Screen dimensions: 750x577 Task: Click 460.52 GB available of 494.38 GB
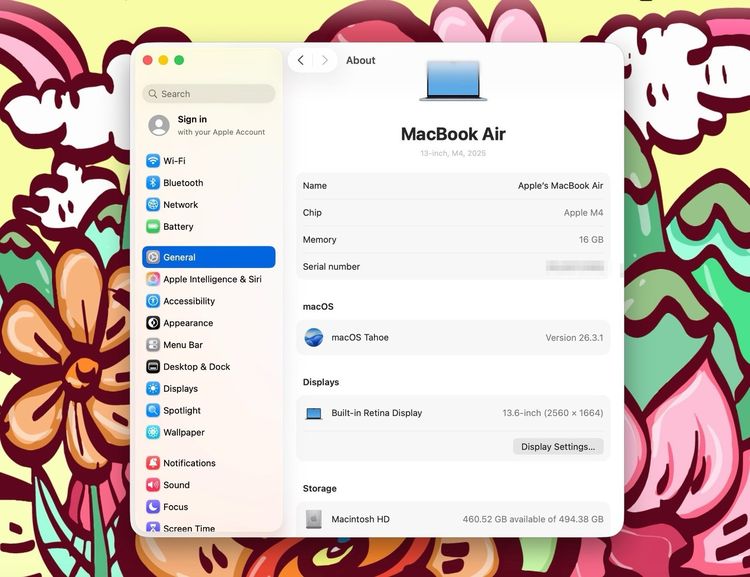(533, 519)
